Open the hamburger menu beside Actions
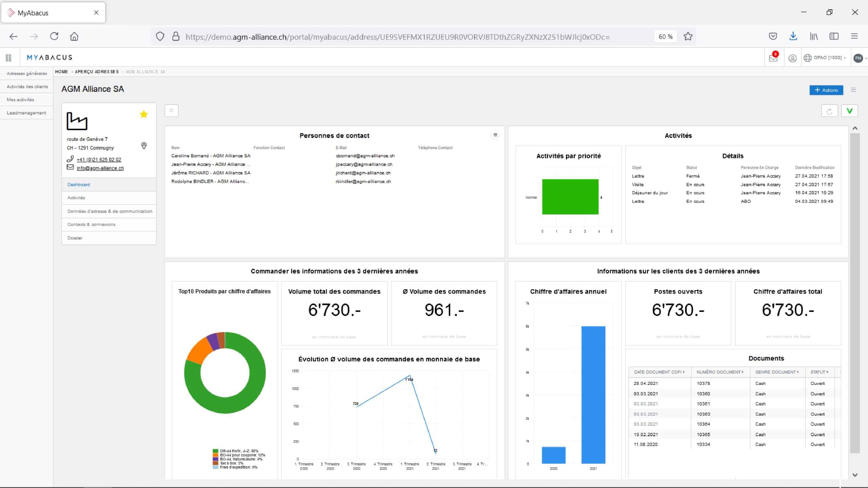Viewport: 868px width, 488px height. click(x=853, y=90)
